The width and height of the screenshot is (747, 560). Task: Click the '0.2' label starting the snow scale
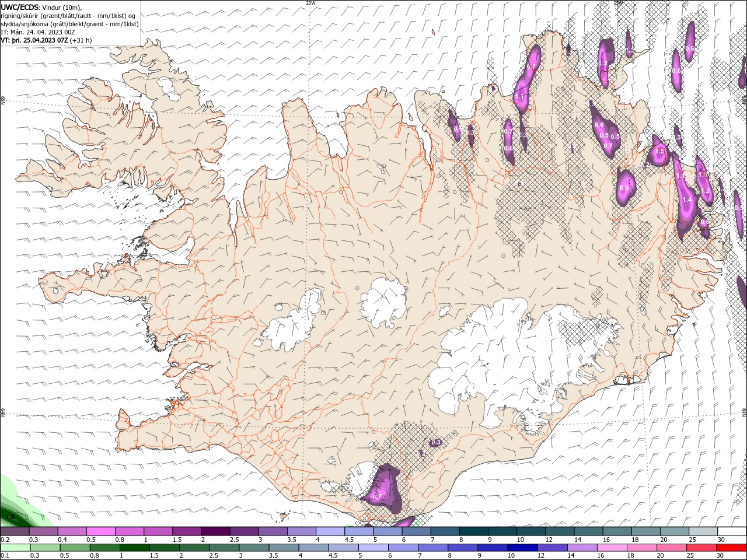[5, 540]
